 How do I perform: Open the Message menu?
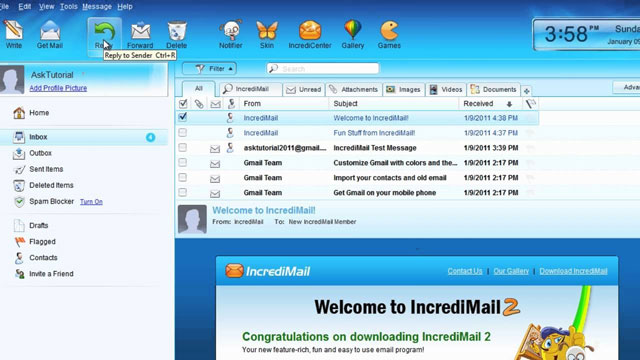pyautogui.click(x=97, y=7)
